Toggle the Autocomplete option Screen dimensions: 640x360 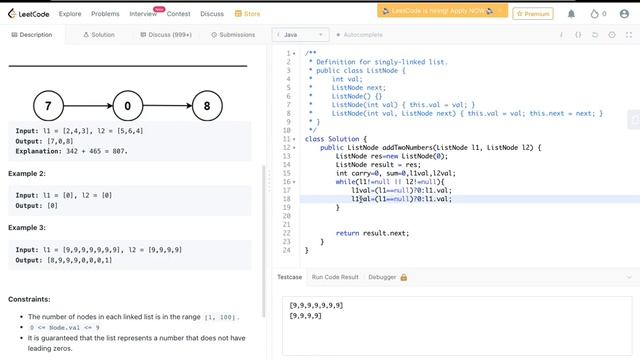359,35
